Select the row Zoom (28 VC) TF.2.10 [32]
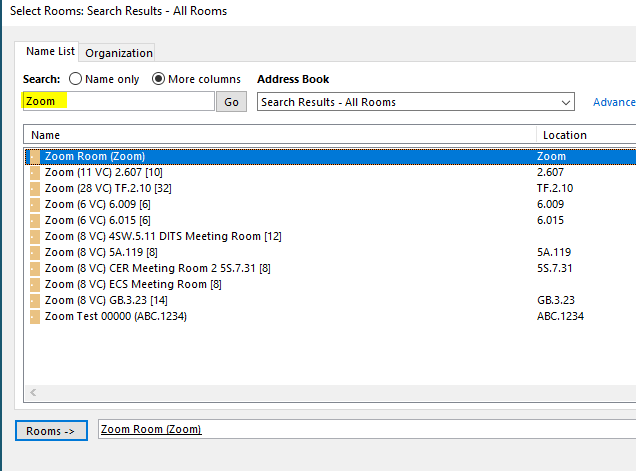This screenshot has height=471, width=636. tap(330, 188)
